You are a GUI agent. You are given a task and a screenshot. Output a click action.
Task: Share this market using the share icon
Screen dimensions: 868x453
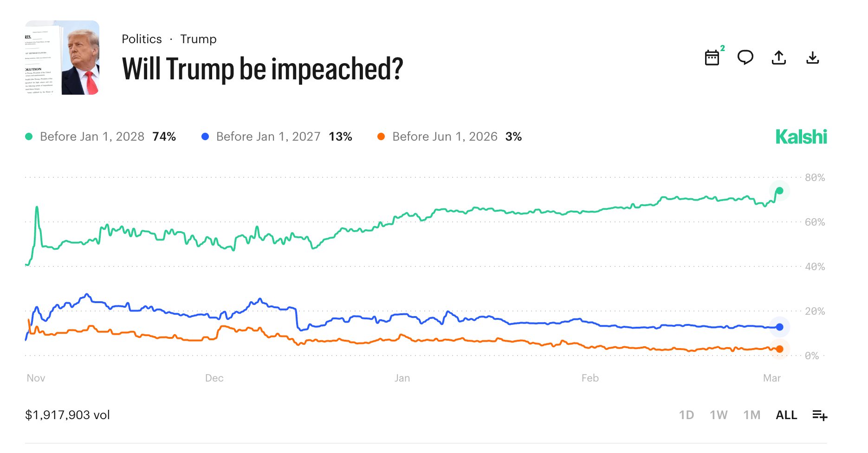pos(779,57)
